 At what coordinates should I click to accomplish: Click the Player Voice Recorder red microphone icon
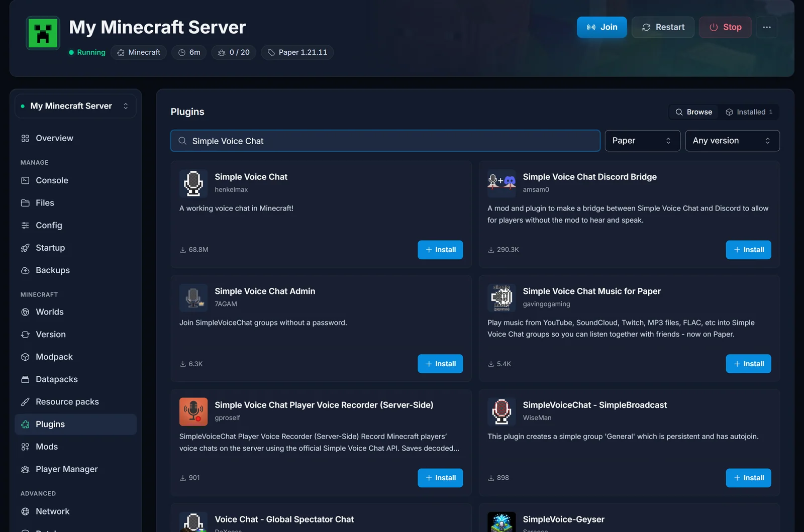[193, 412]
